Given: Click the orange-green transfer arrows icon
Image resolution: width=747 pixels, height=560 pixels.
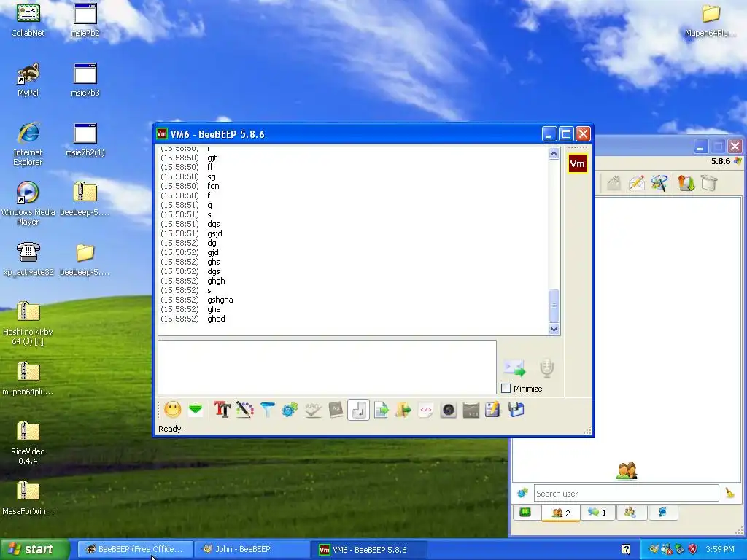Looking at the screenshot, I should click(686, 183).
